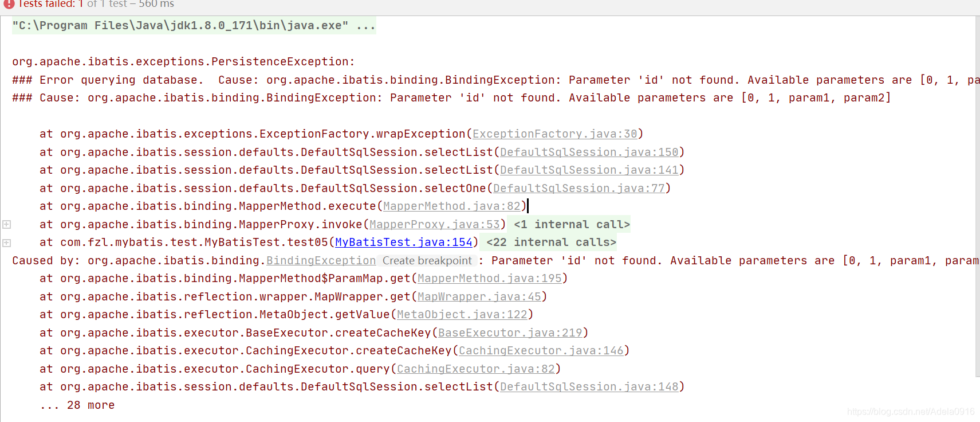Open the MetaObject.java:122 link

click(x=462, y=314)
